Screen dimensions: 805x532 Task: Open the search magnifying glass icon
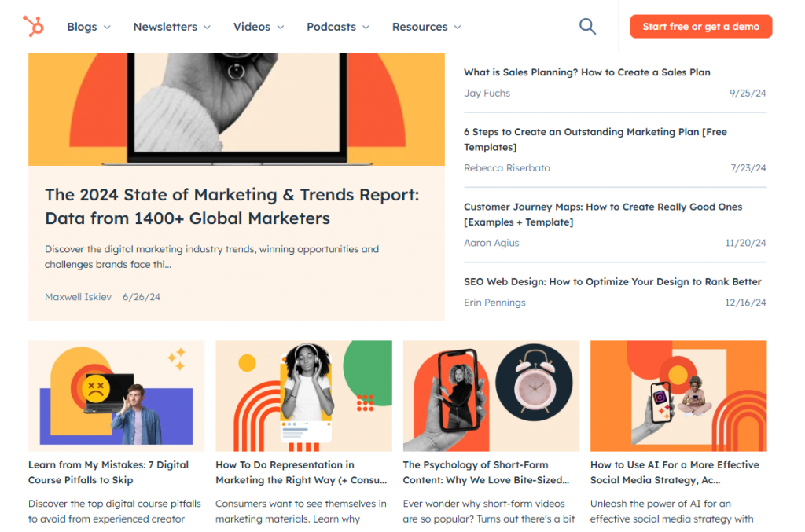(587, 26)
